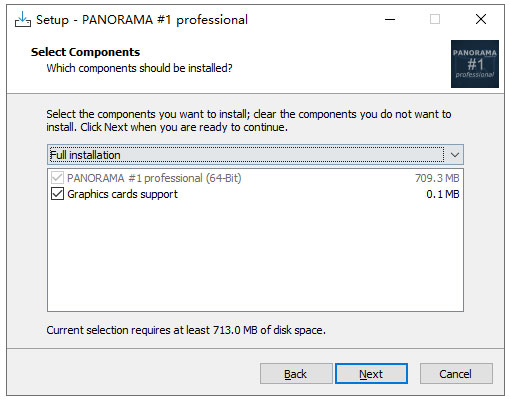Viewport: 510px width, 400px height.
Task: Click the Next button
Action: 371,374
